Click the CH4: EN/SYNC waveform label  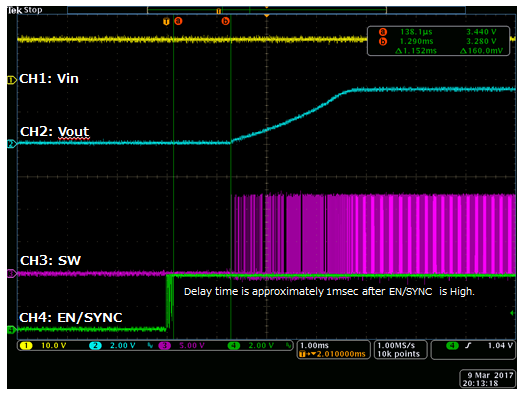71,317
